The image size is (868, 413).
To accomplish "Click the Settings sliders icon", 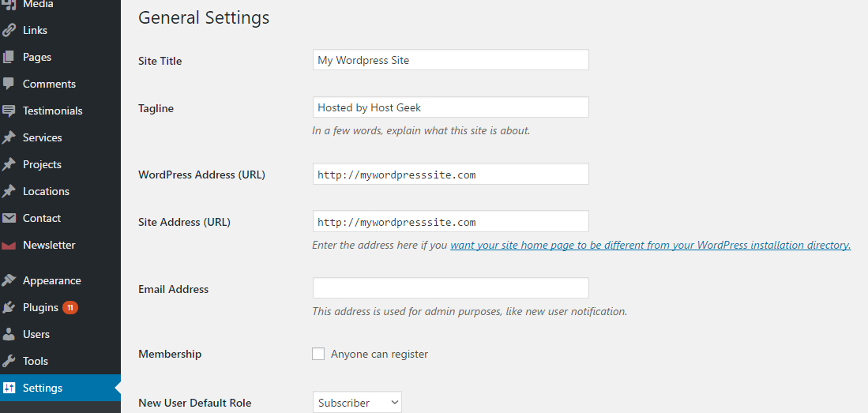I will click(x=9, y=388).
